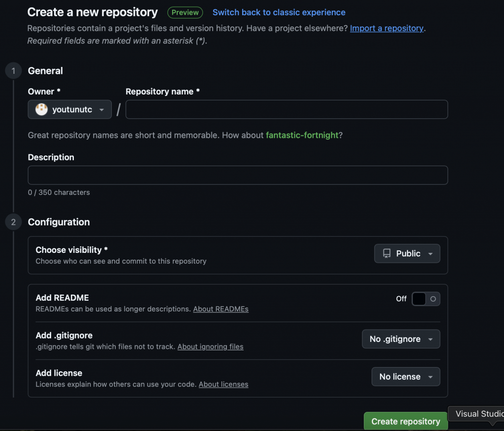This screenshot has height=431, width=504.
Task: Click the green Preview badge
Action: (x=185, y=12)
